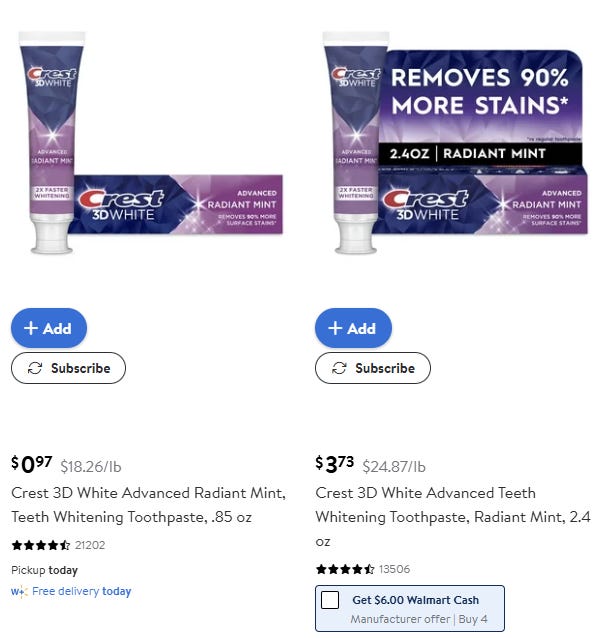Image resolution: width=602 pixels, height=638 pixels.
Task: Check the Get $6.00 Walmart Cash box
Action: click(x=330, y=600)
